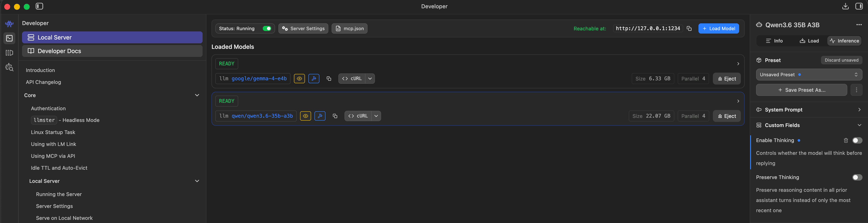Expand the google/gemma-4-e4b model card chevron

pyautogui.click(x=738, y=64)
